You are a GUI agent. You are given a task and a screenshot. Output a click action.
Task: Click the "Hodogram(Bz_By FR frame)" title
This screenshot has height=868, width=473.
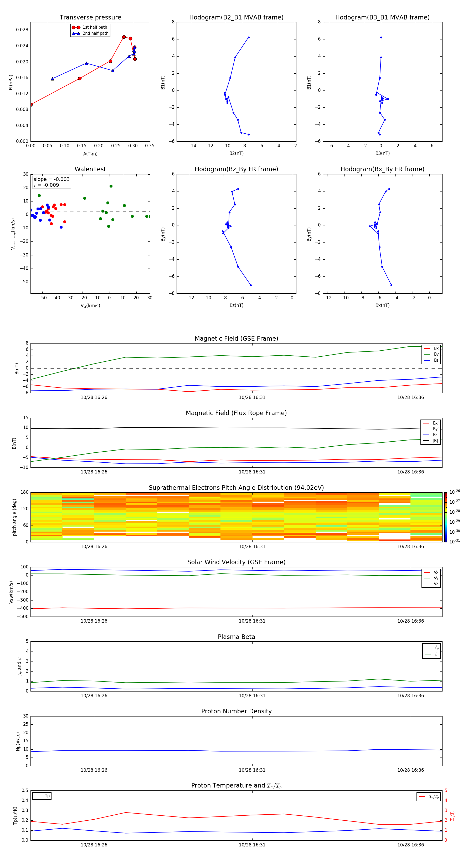(236, 169)
